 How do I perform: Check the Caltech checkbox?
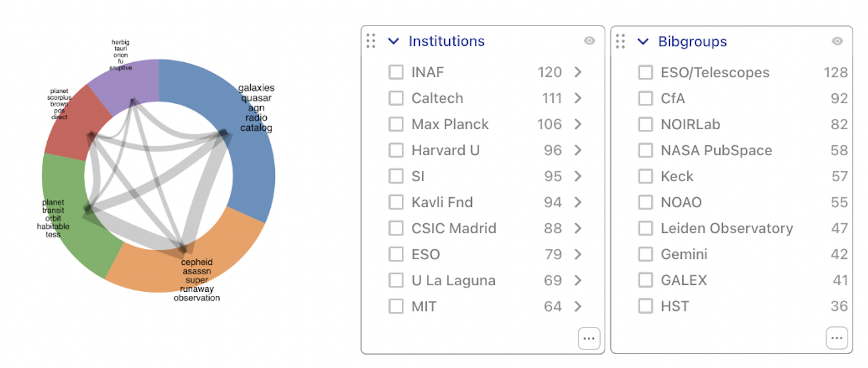tap(396, 98)
